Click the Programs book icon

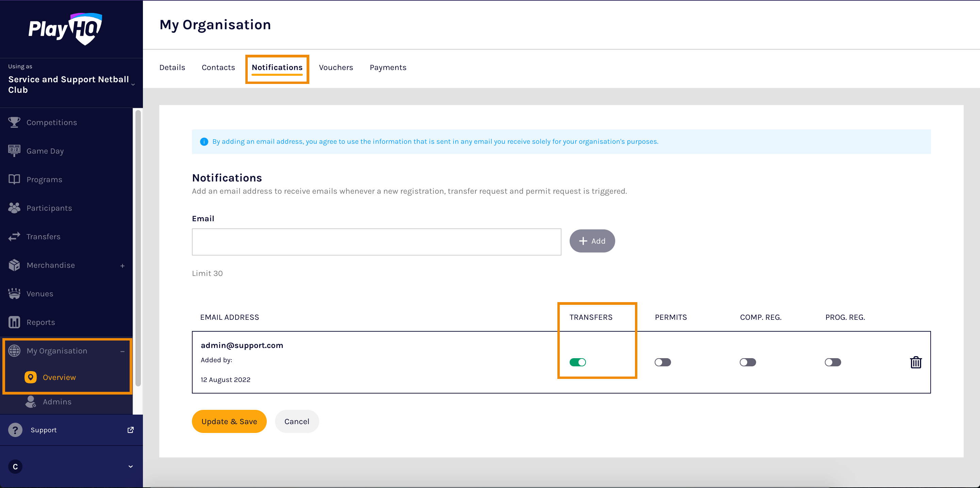(14, 179)
